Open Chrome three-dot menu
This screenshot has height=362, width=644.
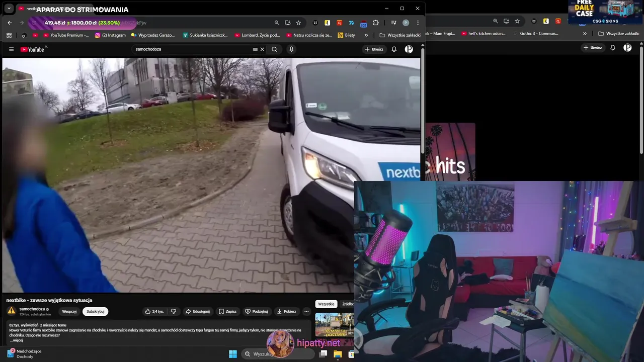click(418, 23)
